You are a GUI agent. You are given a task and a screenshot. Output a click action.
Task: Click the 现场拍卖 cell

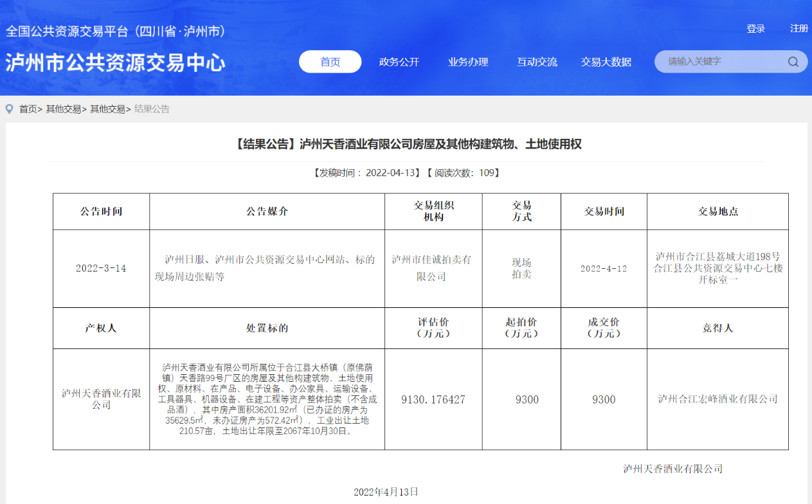coord(522,269)
